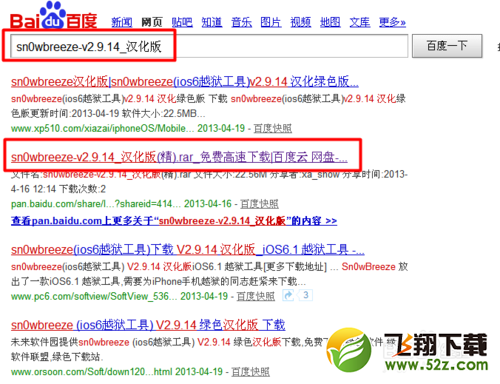Open the 文库 library tab
500x384 pixels.
[360, 22]
